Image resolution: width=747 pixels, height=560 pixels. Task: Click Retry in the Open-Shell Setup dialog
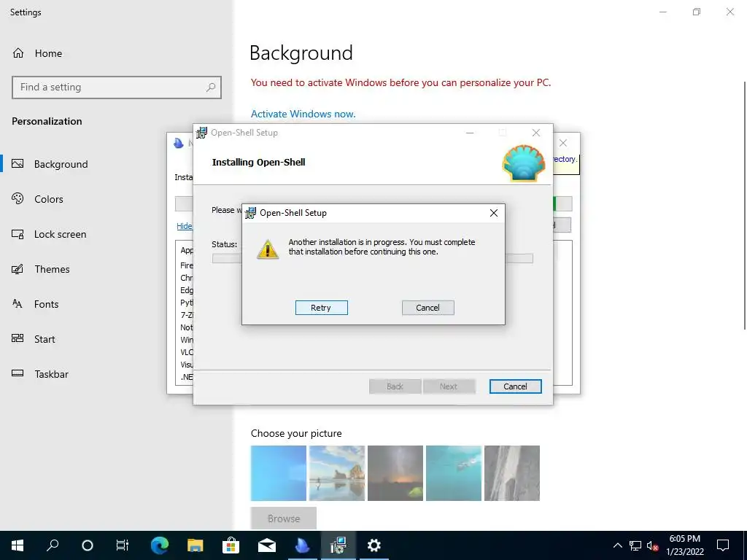(321, 308)
